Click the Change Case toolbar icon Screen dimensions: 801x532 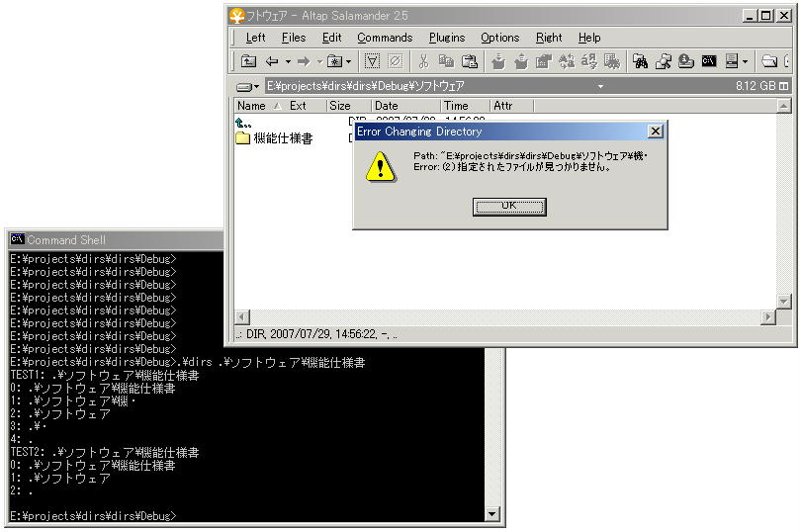coord(567,62)
